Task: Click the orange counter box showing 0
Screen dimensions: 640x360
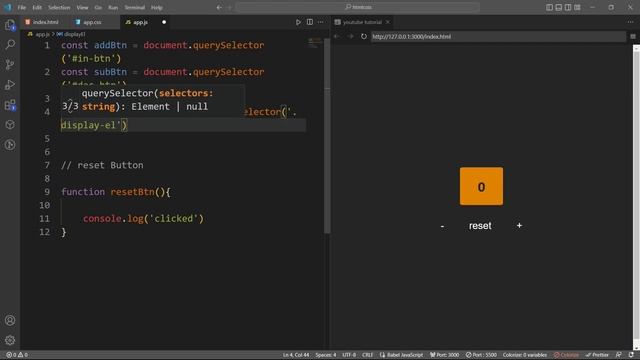Action: [481, 186]
